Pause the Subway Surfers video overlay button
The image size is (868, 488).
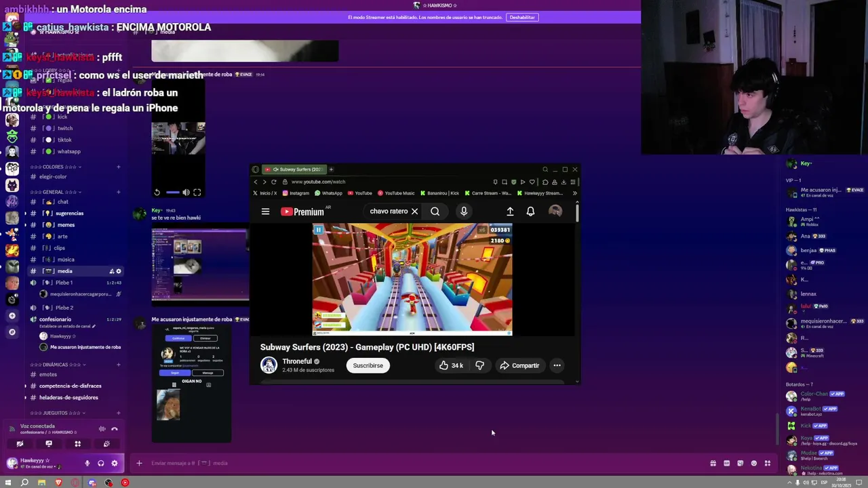click(318, 230)
